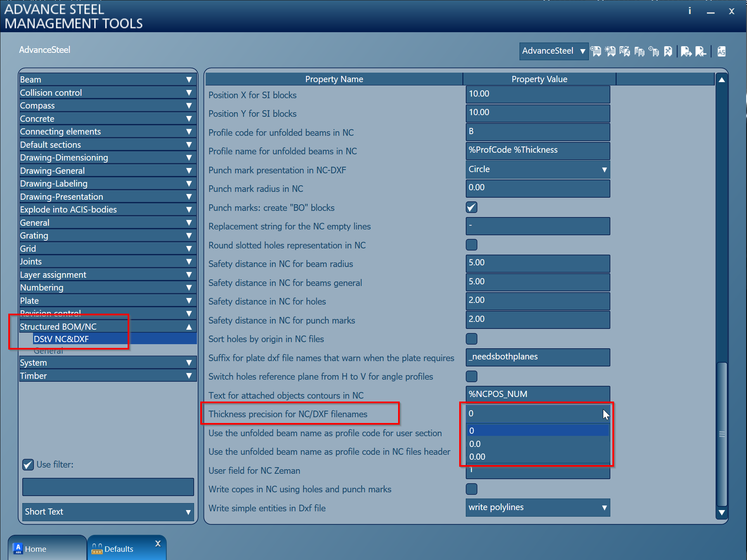Click the bookmark icon with plus badge
The width and height of the screenshot is (747, 560).
point(596,51)
